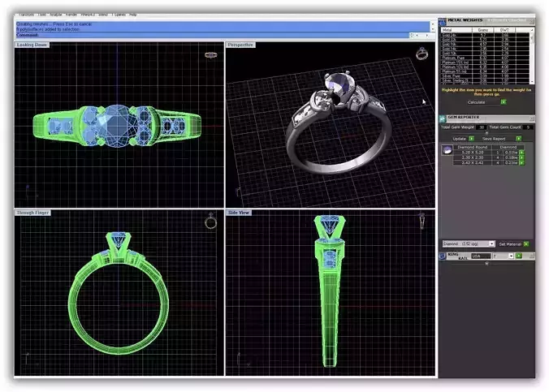Select the Silver, Pure row
Image resolution: width=549 pixels, height=392 pixels.
[485, 76]
